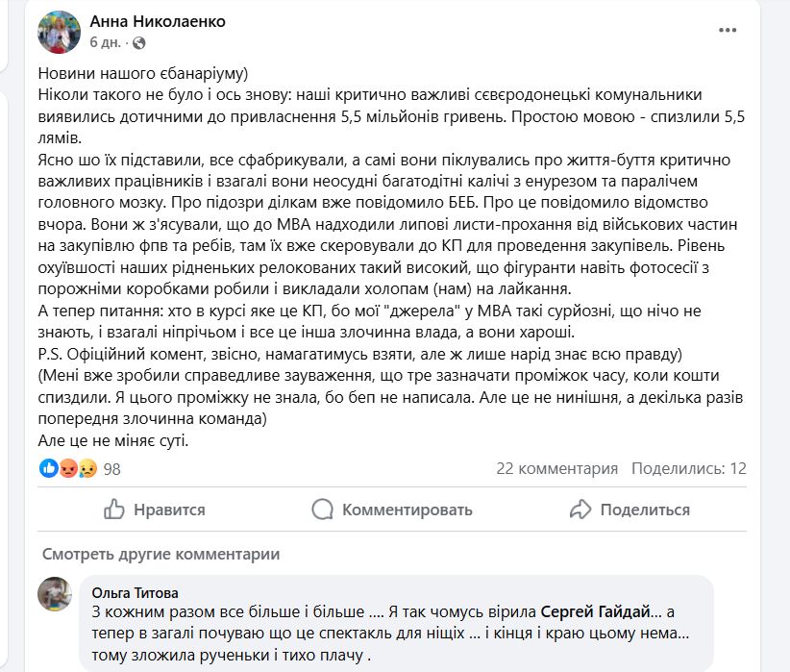Expand 'Смотреть другие комментарии'
The width and height of the screenshot is (790, 672).
pos(160,554)
